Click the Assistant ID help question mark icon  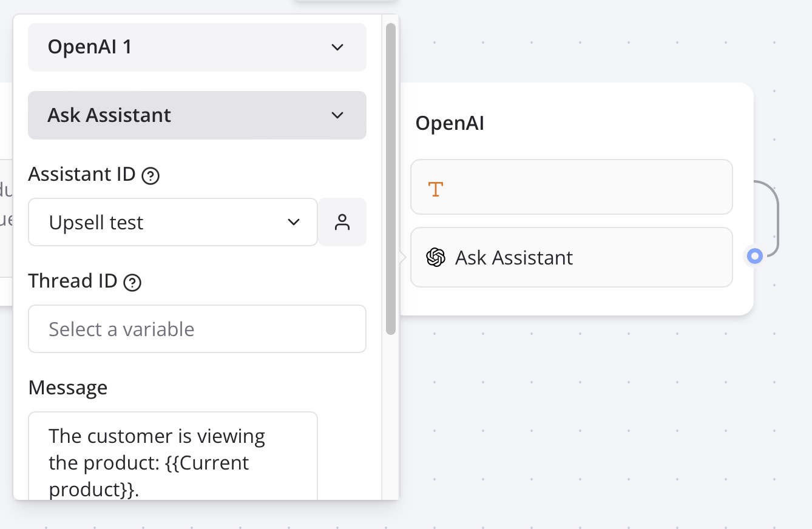point(150,176)
